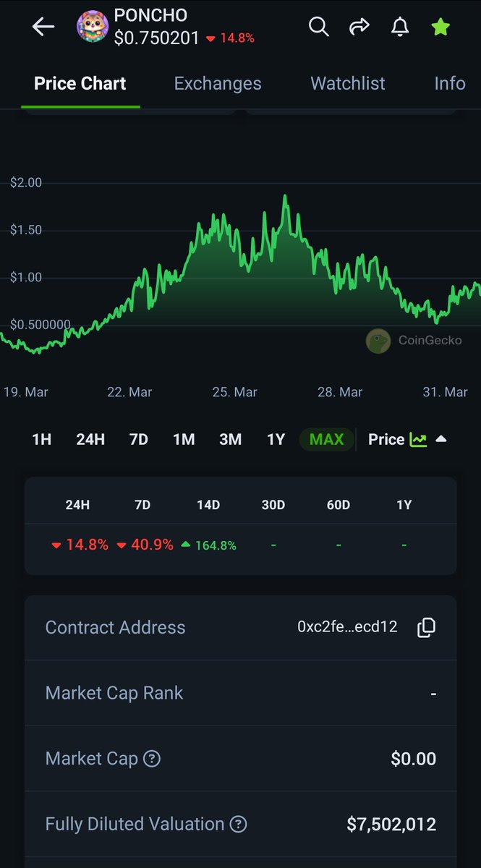The image size is (481, 868).
Task: Tap the $0.00 market cap value
Action: [414, 759]
